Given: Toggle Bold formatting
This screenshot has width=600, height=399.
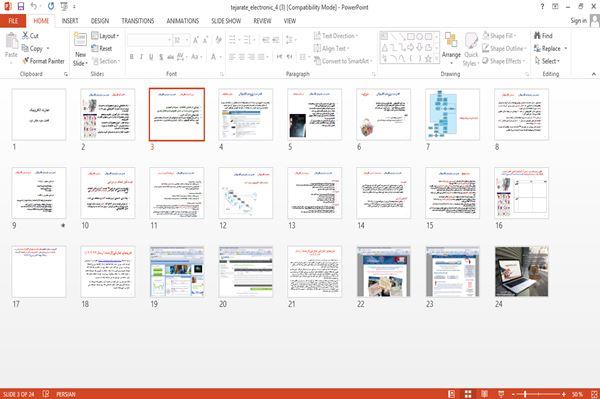Looking at the screenshot, I should 132,57.
